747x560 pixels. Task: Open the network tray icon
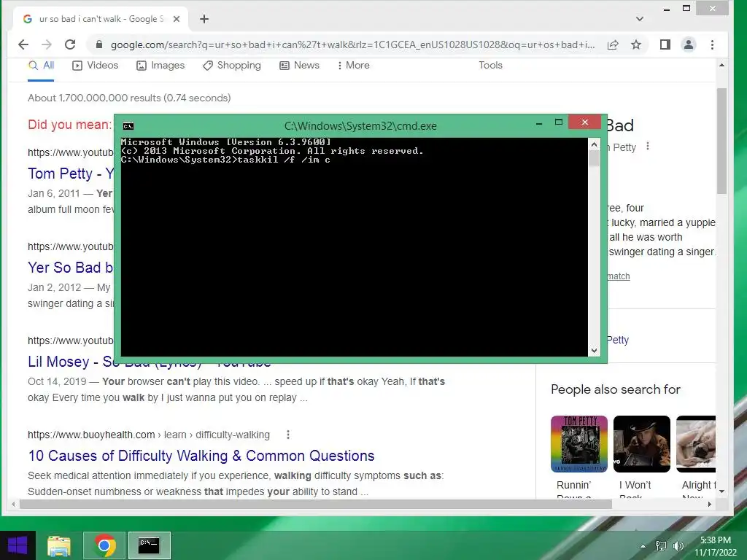point(661,546)
